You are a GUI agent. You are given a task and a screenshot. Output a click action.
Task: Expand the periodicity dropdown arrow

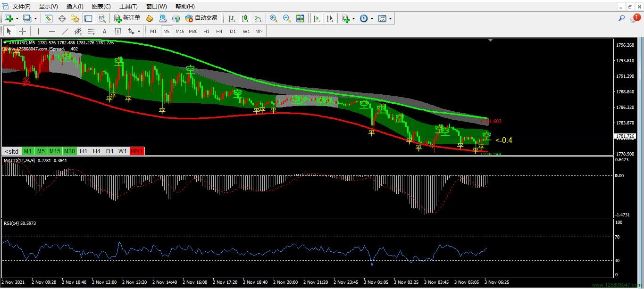click(x=372, y=19)
